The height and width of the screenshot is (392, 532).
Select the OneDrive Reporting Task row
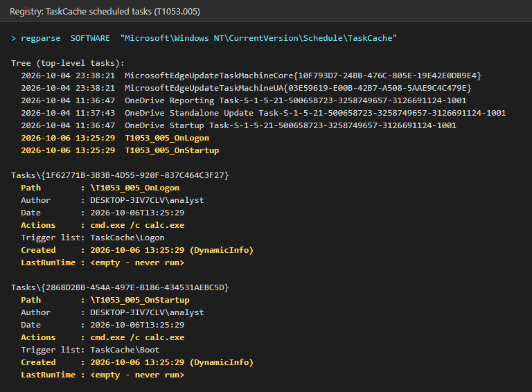pos(244,100)
